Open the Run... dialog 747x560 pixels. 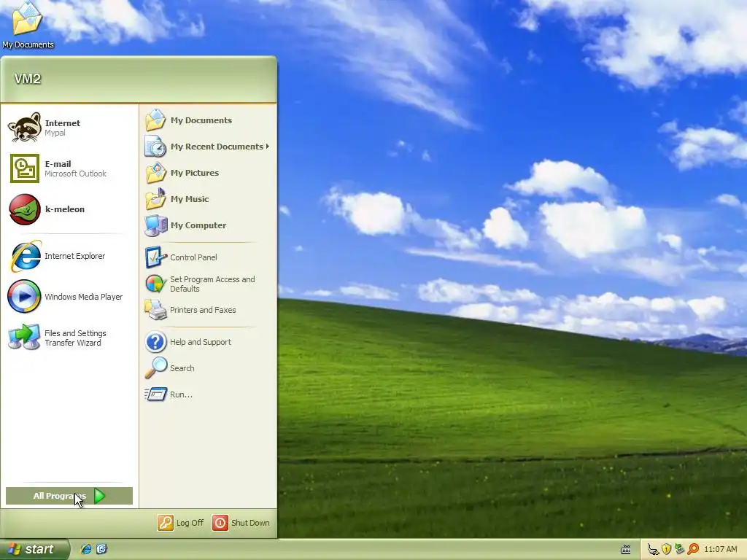[x=207, y=394]
